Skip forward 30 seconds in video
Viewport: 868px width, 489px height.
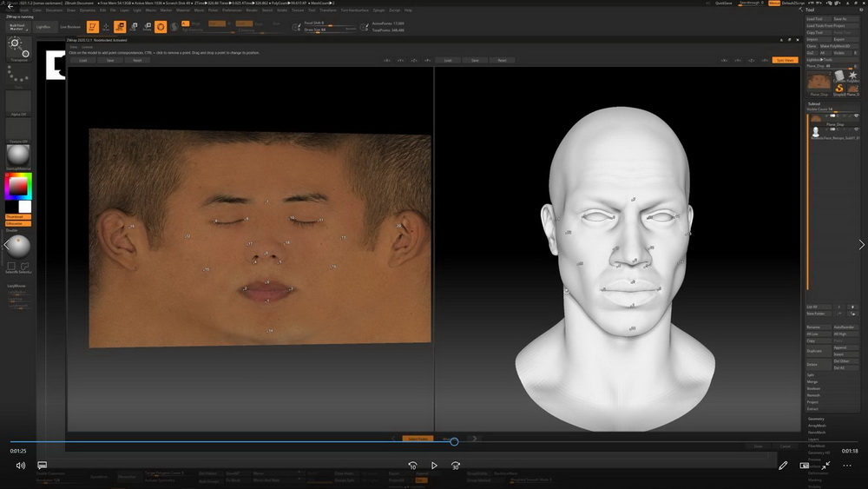(x=456, y=466)
